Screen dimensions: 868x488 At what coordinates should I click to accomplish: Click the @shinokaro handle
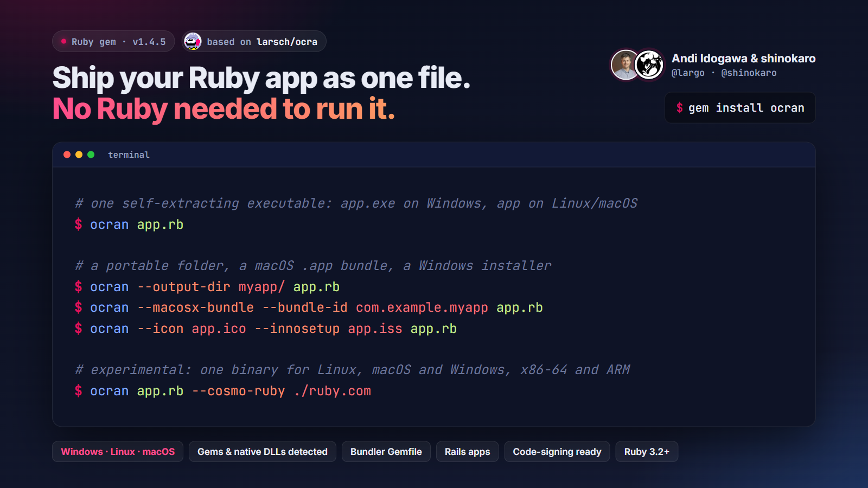point(749,73)
